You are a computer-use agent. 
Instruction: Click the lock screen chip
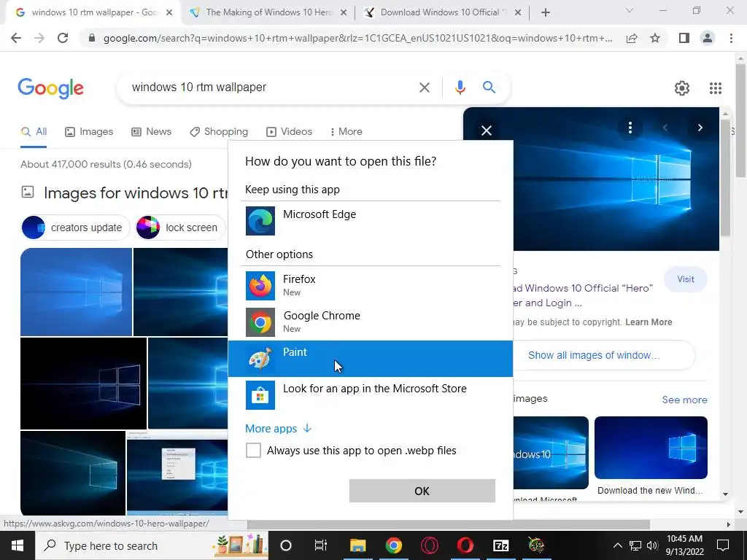180,227
